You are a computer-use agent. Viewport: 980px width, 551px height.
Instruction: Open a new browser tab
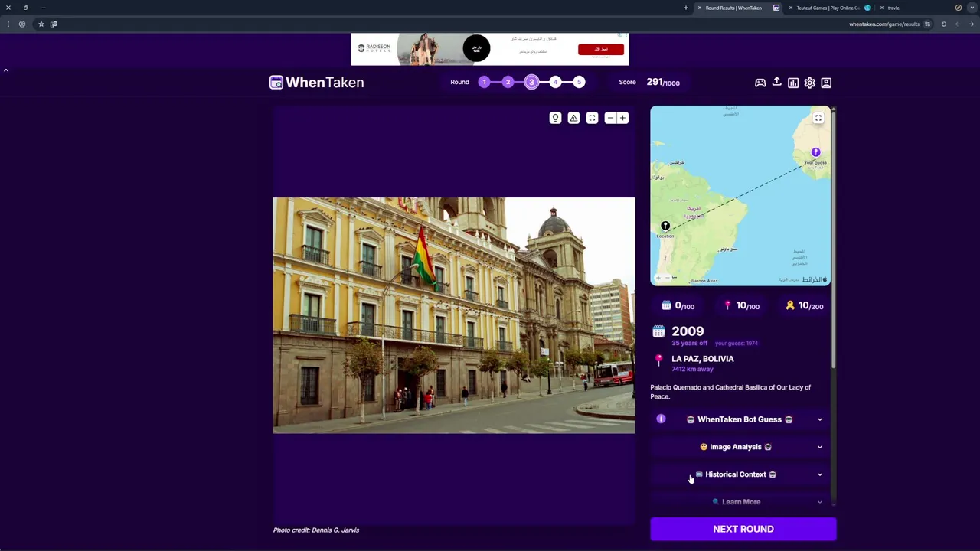point(686,8)
